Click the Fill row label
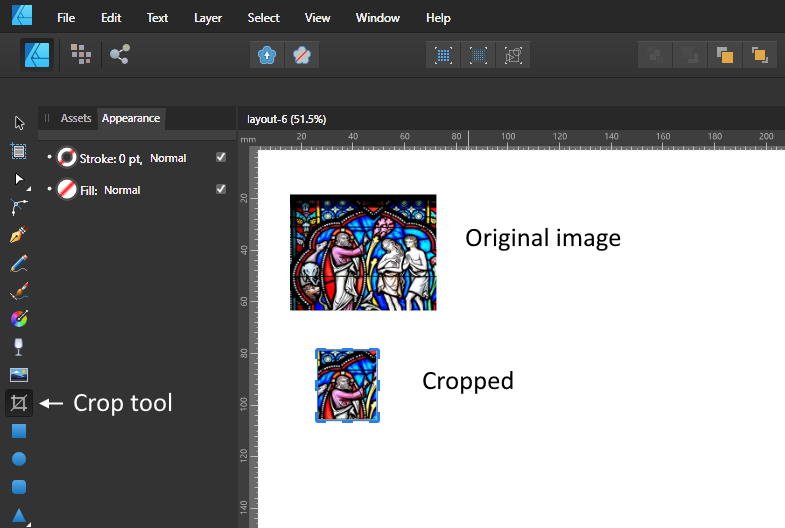 coord(89,191)
